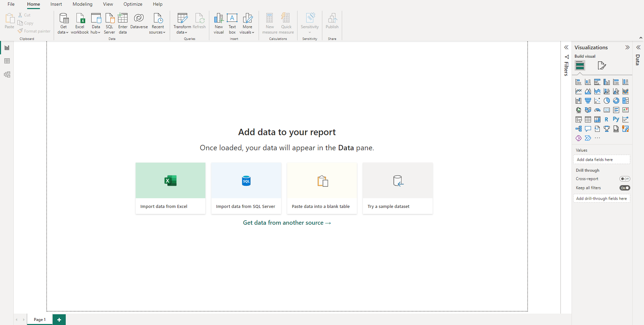Select the Power Automate visual
644x325 pixels.
[x=588, y=138]
